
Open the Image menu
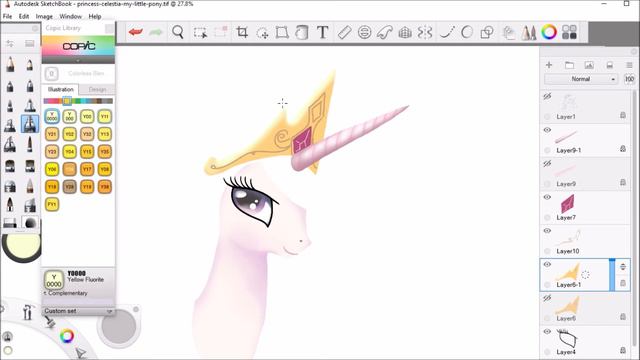pyautogui.click(x=44, y=16)
